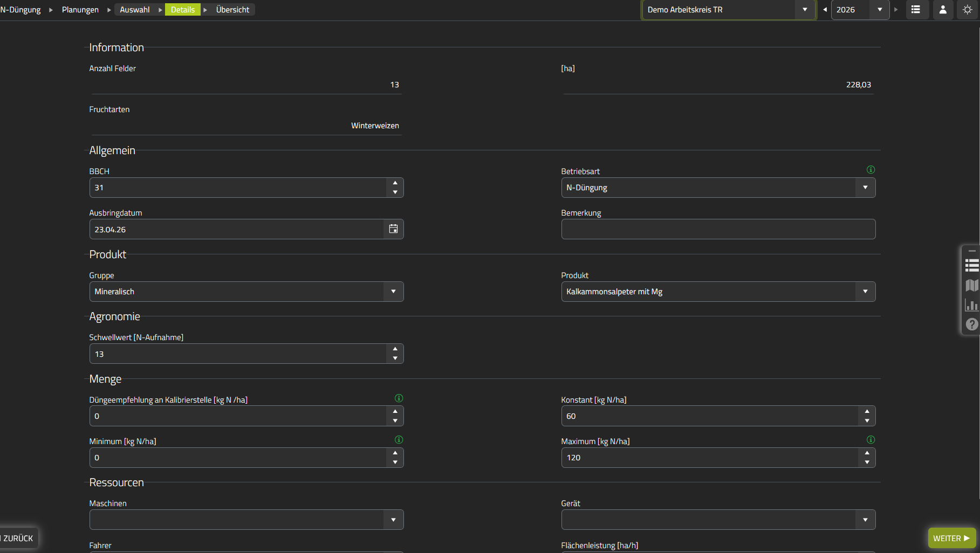Focus the Bemerkung text field
The height and width of the screenshot is (553, 980).
point(718,229)
